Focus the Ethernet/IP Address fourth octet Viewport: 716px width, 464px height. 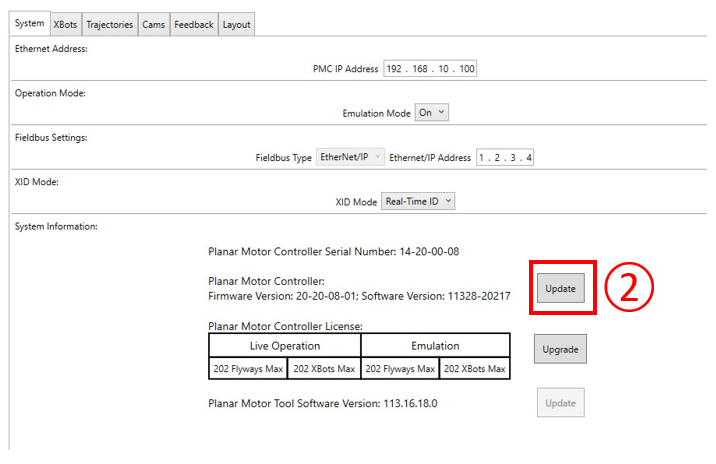528,157
